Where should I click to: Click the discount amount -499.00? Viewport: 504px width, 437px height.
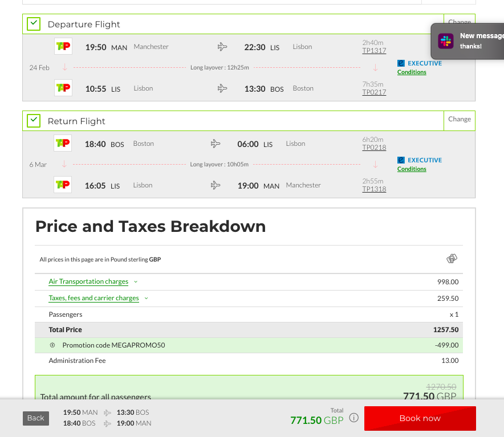(447, 345)
